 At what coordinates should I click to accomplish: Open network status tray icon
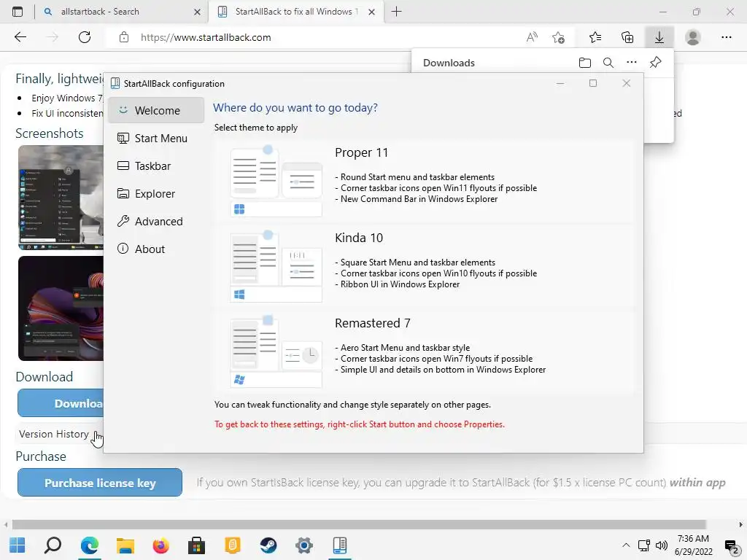[644, 545]
